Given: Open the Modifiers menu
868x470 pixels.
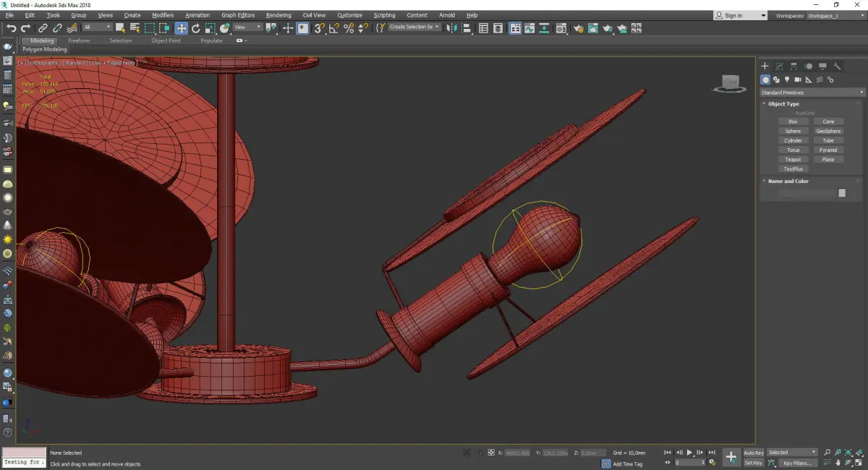Looking at the screenshot, I should (163, 15).
